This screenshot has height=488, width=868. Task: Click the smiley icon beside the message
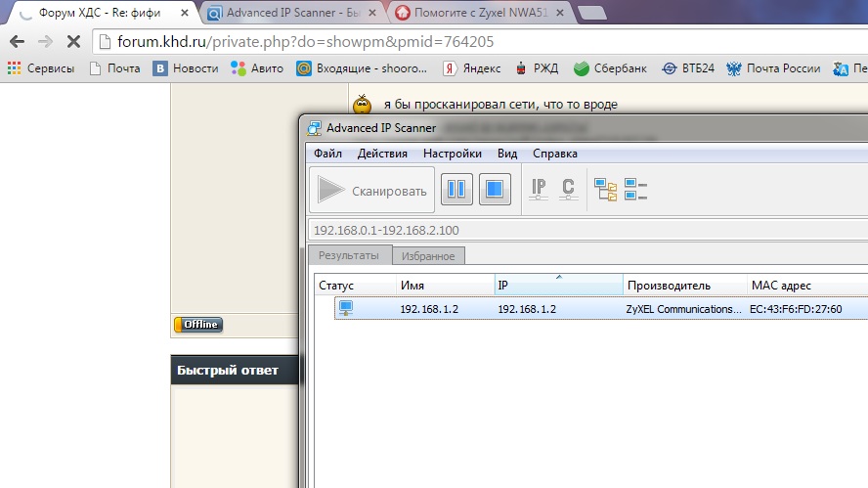[362, 104]
